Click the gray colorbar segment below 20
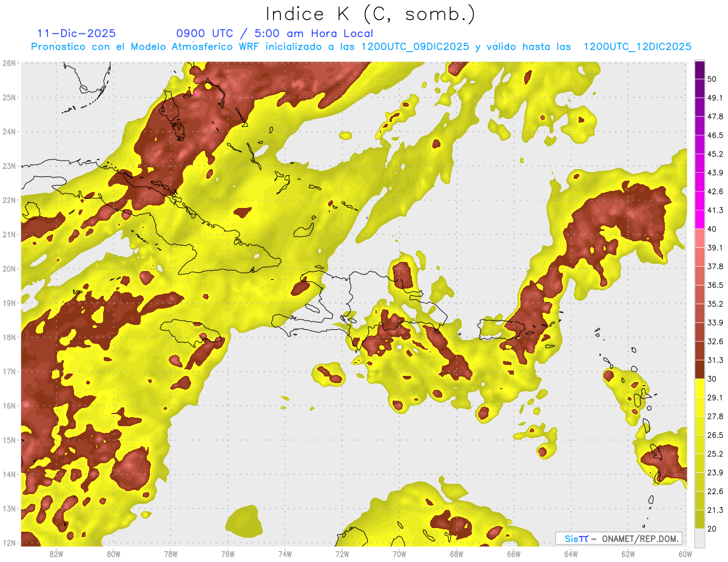 pyautogui.click(x=699, y=537)
